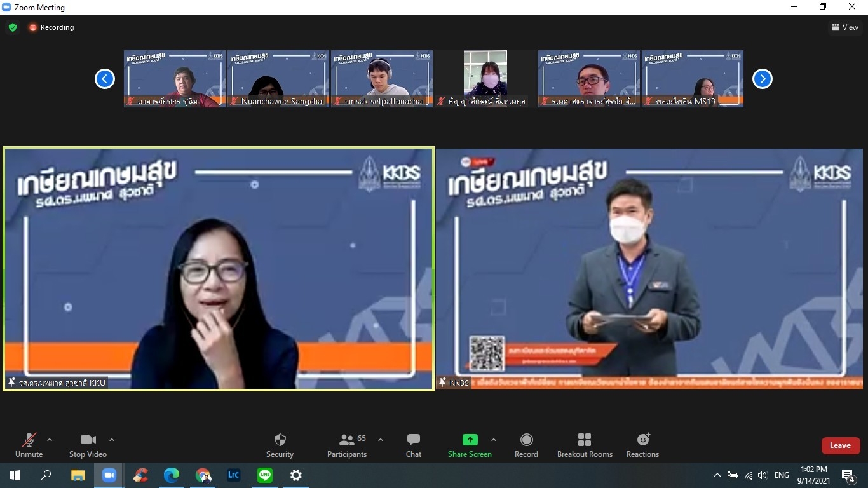Open the Participants panel

click(347, 445)
